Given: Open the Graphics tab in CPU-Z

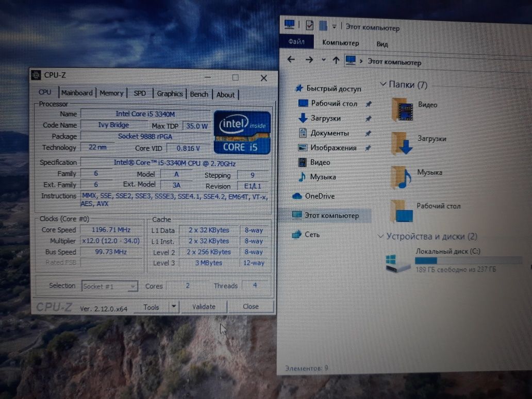Looking at the screenshot, I should click(170, 94).
